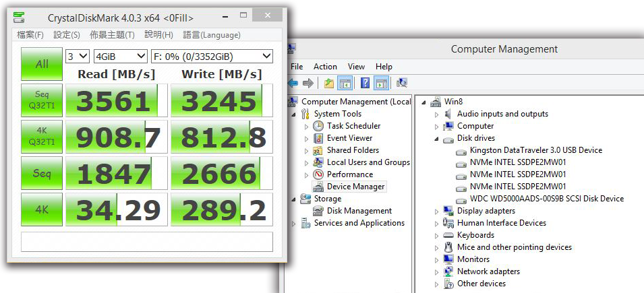644x293 pixels.
Task: Open the test count dropdown showing 3
Action: 77,56
